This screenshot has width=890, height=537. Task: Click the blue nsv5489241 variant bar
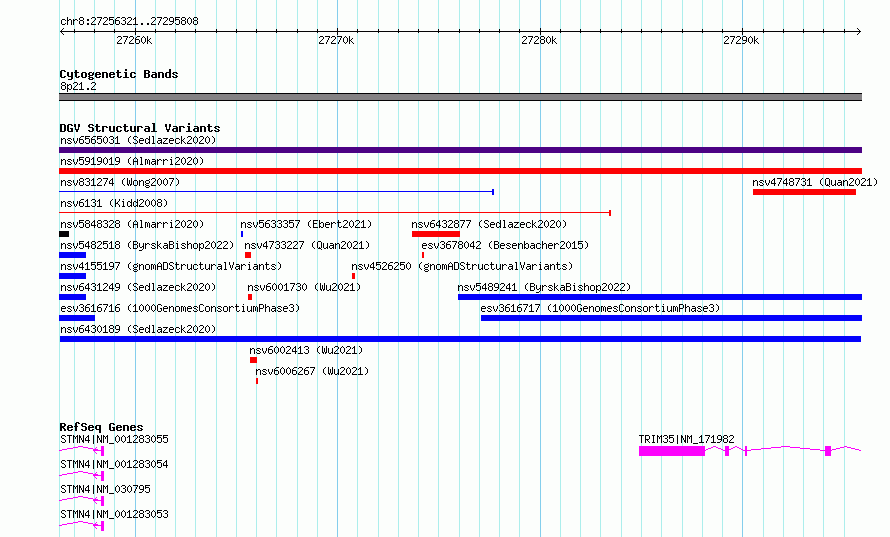(x=660, y=297)
